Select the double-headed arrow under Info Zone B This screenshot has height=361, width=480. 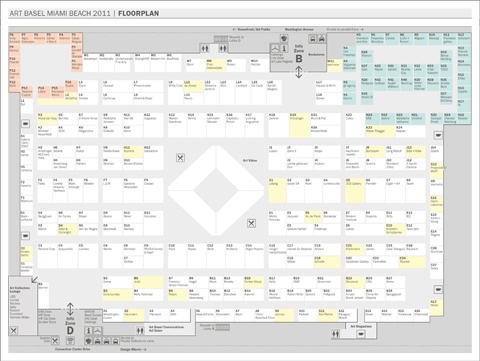click(299, 72)
